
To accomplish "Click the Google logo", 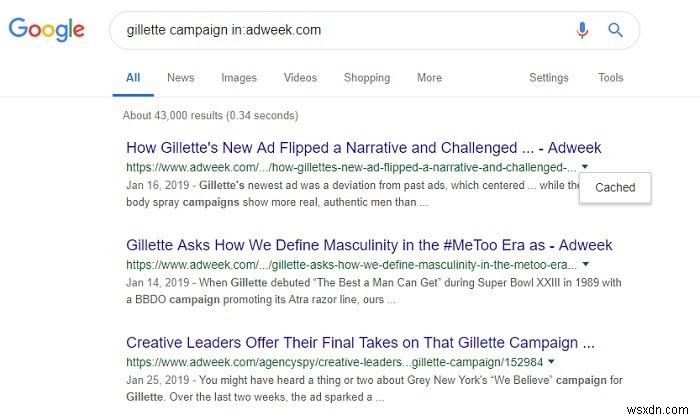I will 49,30.
